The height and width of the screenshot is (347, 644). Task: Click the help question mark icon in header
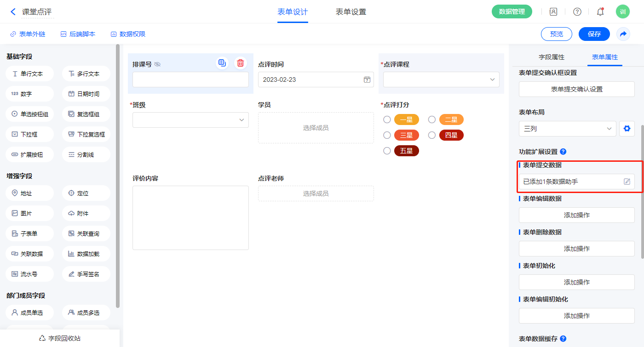[577, 12]
